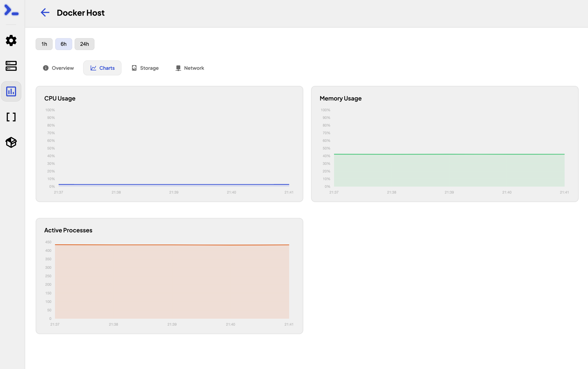The width and height of the screenshot is (588, 369).
Task: Open the settings gear in the sidebar
Action: point(11,41)
